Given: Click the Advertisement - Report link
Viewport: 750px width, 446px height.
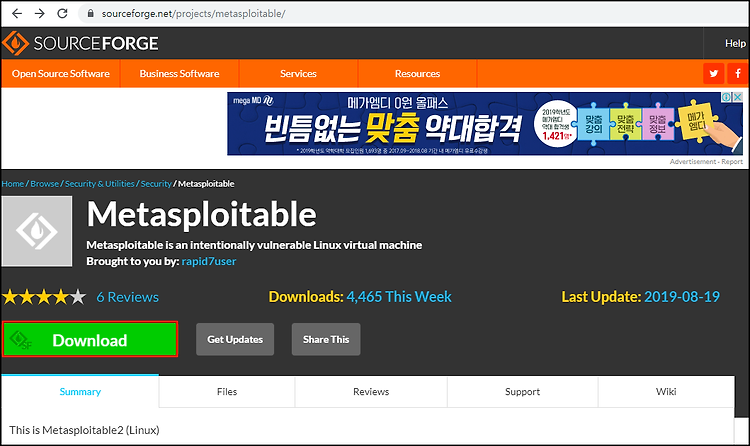Looking at the screenshot, I should click(x=706, y=162).
